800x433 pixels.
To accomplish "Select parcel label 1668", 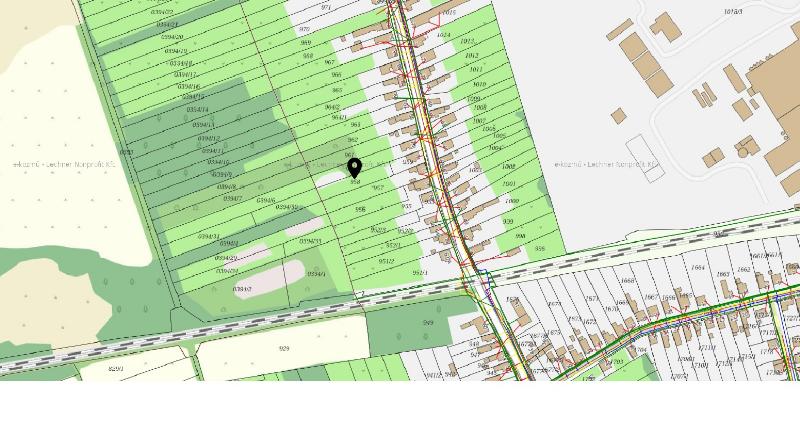I will [628, 281].
